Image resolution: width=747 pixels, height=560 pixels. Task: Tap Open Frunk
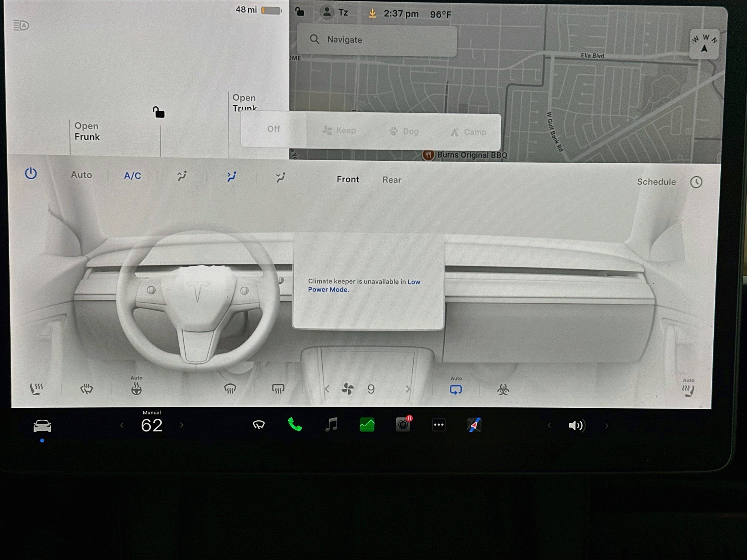pos(87,131)
